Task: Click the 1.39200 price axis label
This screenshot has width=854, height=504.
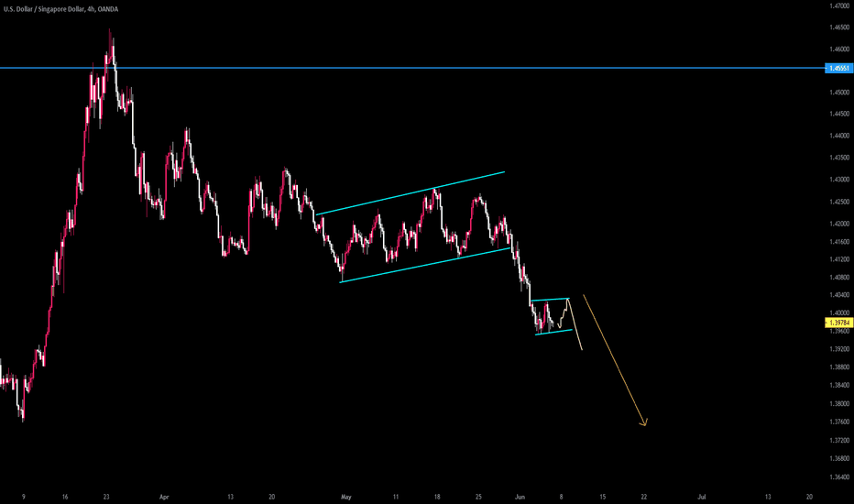Action: point(839,349)
